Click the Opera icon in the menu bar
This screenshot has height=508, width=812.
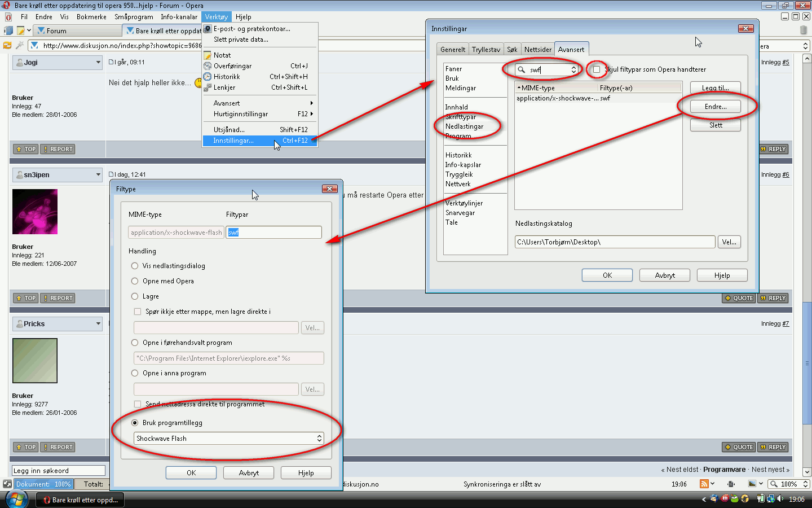[8, 17]
